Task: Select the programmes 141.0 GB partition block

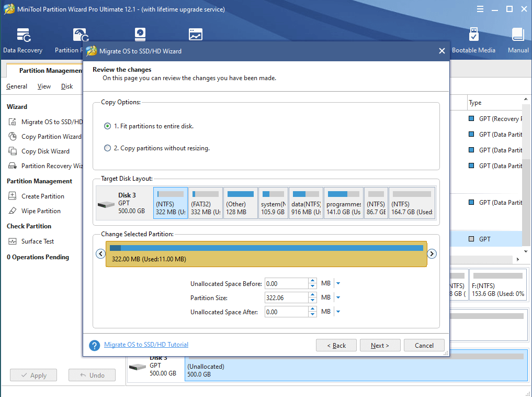Action: pos(344,203)
